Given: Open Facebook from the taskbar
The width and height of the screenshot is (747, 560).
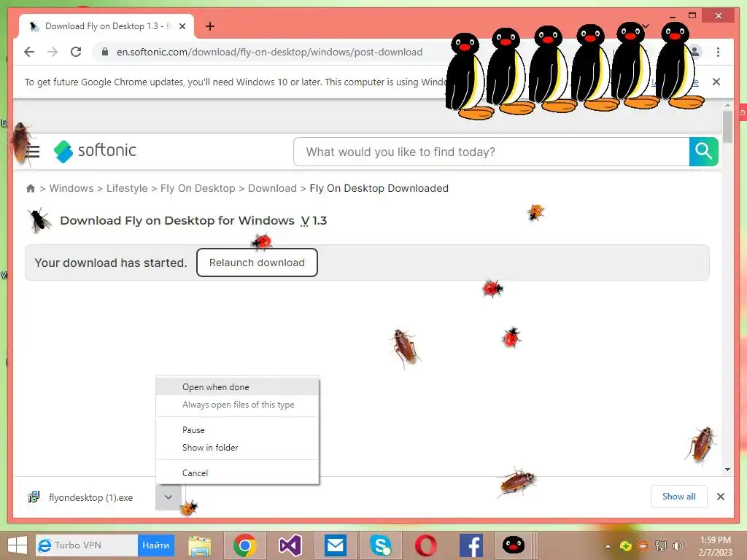Looking at the screenshot, I should pyautogui.click(x=471, y=545).
